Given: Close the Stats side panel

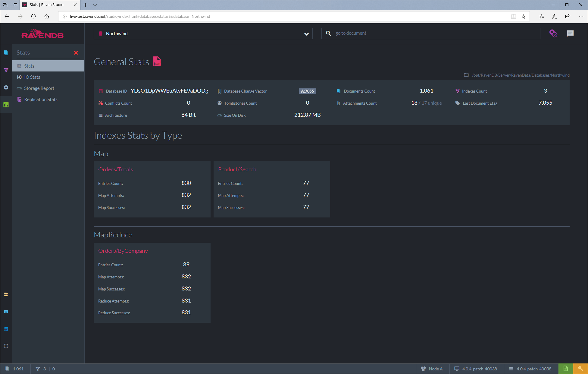Looking at the screenshot, I should point(76,53).
